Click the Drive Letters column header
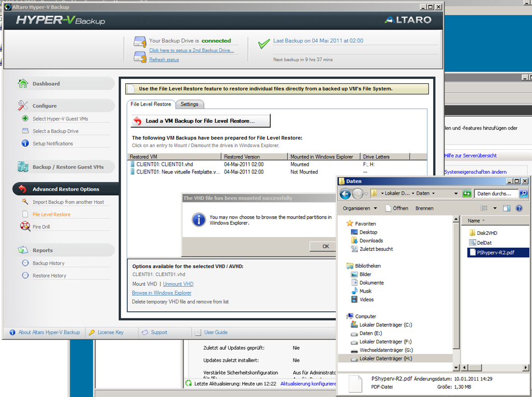 pos(385,157)
